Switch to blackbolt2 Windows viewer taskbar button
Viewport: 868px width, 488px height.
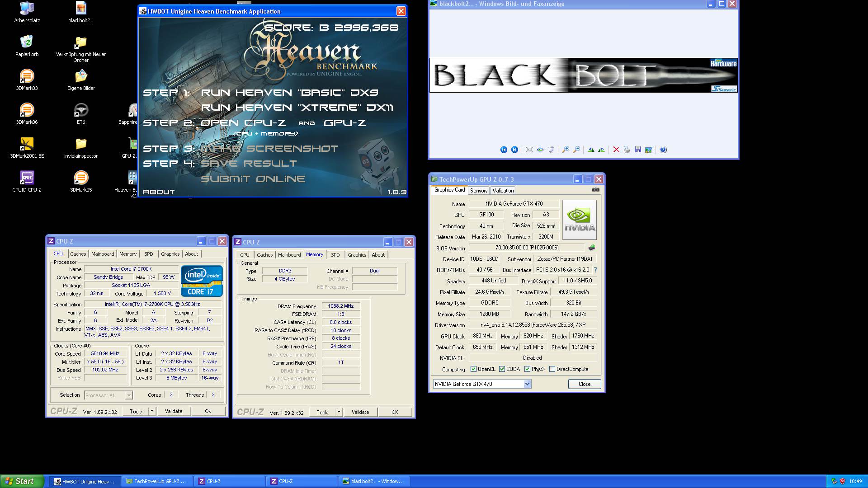tap(374, 481)
